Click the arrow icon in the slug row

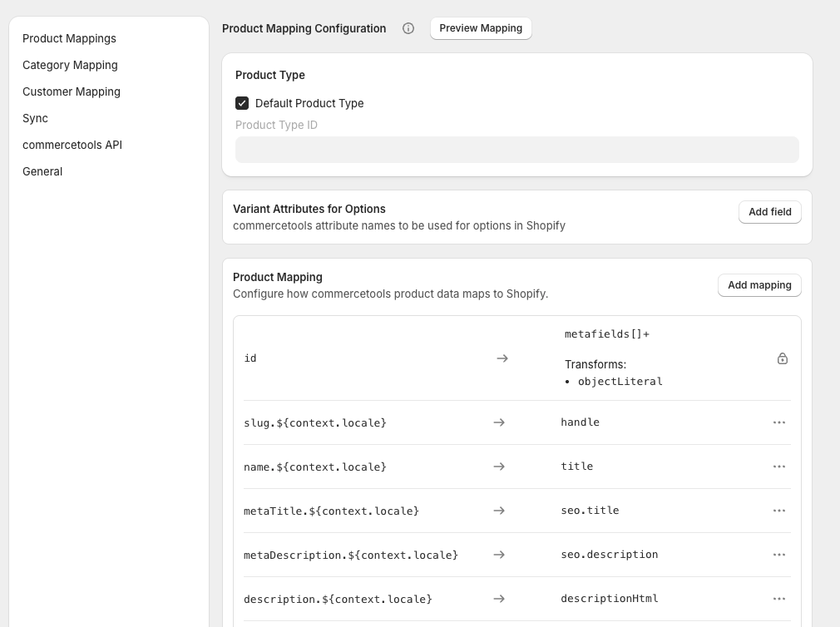pos(499,422)
